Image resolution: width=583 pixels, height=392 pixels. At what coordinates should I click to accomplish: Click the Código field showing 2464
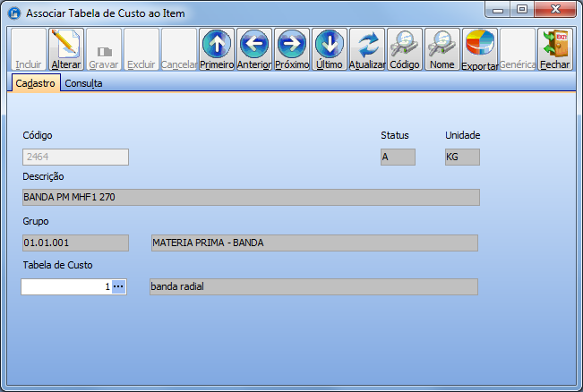[75, 157]
